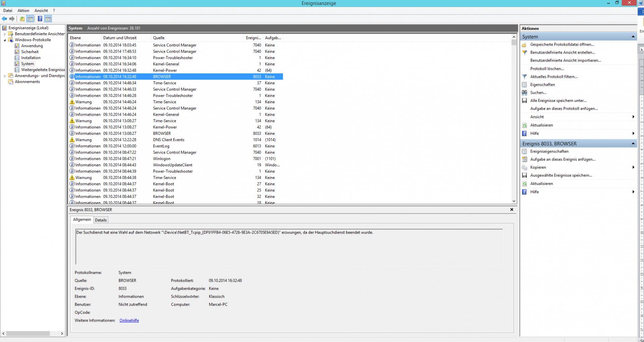
Task: Open the Aktion menu
Action: (23, 11)
